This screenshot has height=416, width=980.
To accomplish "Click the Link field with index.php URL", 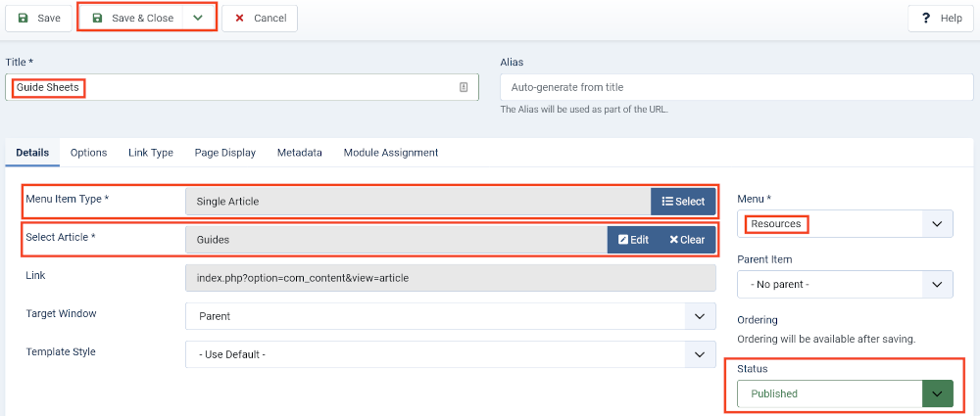I will click(x=451, y=278).
